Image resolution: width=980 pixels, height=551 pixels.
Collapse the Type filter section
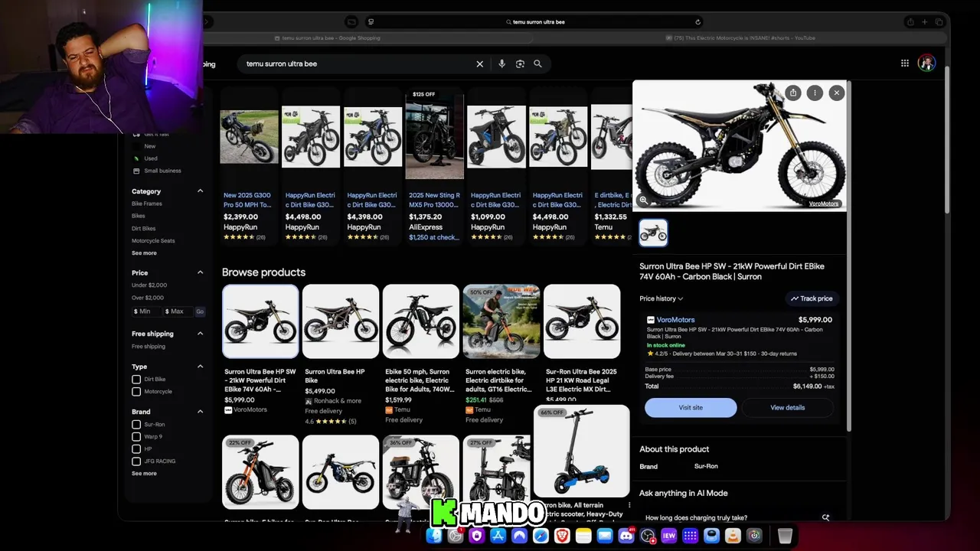pos(201,367)
